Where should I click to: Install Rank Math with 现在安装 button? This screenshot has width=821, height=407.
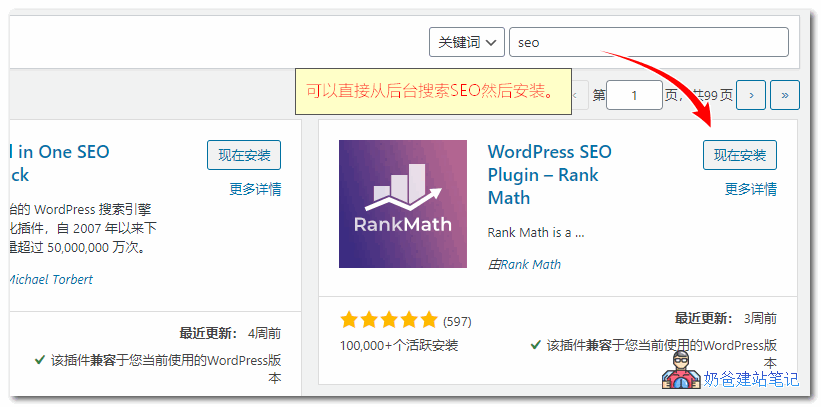coord(740,155)
